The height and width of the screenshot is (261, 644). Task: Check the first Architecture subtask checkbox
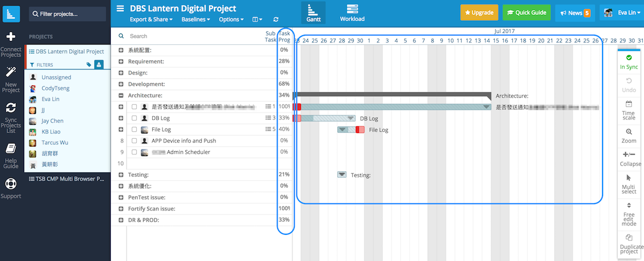pyautogui.click(x=134, y=107)
